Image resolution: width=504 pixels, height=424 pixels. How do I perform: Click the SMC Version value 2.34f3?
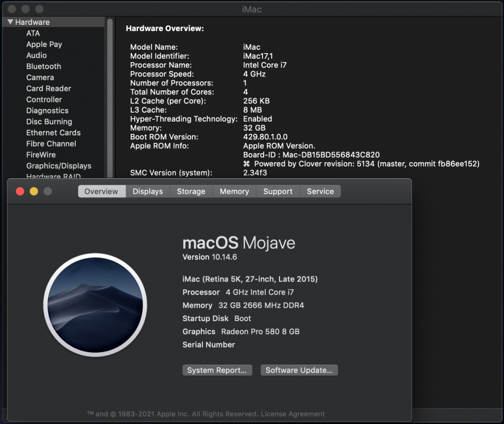(x=255, y=173)
